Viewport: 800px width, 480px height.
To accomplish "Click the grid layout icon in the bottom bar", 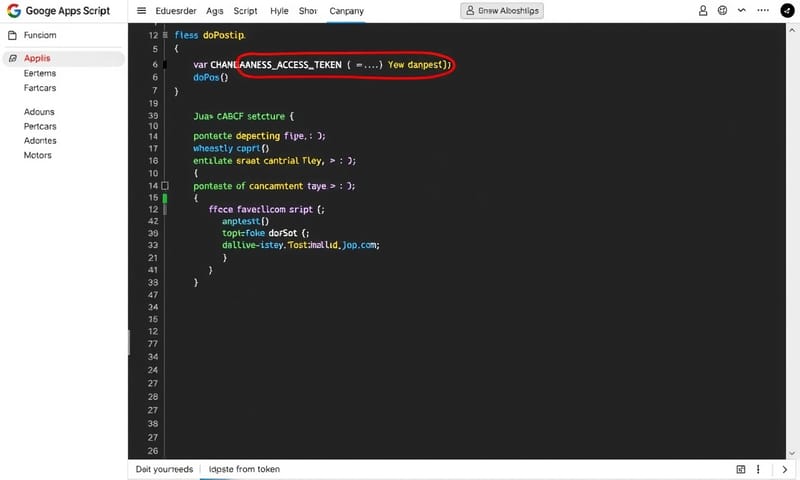I will click(741, 469).
